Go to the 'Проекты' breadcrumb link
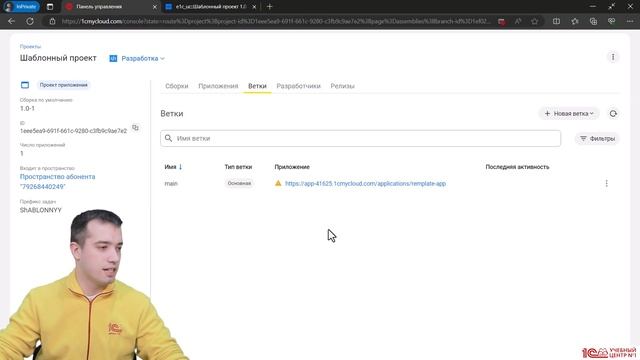This screenshot has height=360, width=640. point(30,47)
